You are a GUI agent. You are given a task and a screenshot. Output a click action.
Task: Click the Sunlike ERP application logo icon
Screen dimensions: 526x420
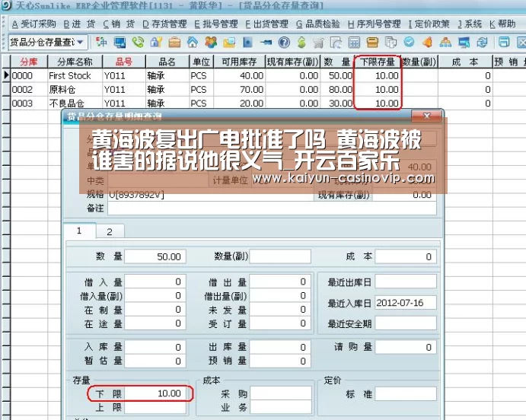5,5
